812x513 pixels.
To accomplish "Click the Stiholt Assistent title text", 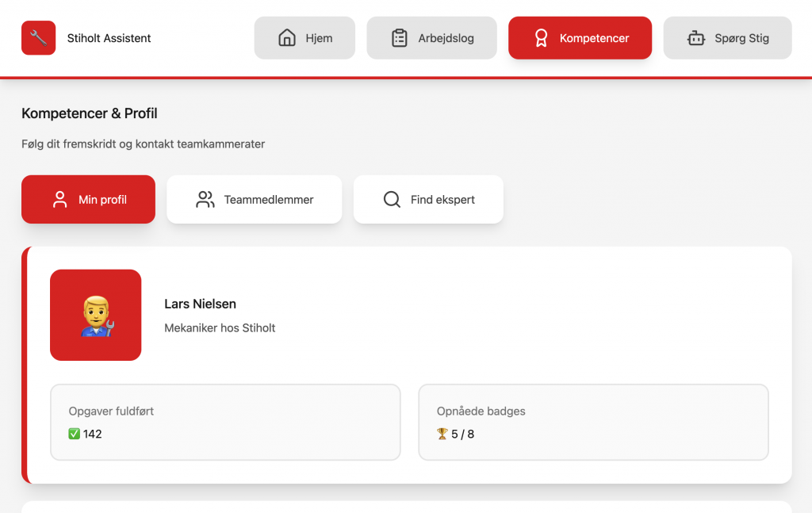I will click(x=109, y=38).
